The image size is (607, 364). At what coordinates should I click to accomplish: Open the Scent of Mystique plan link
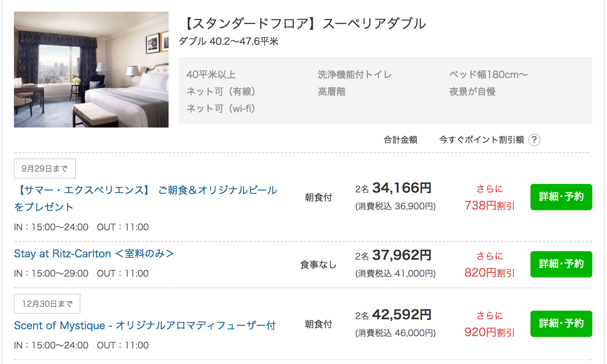145,325
